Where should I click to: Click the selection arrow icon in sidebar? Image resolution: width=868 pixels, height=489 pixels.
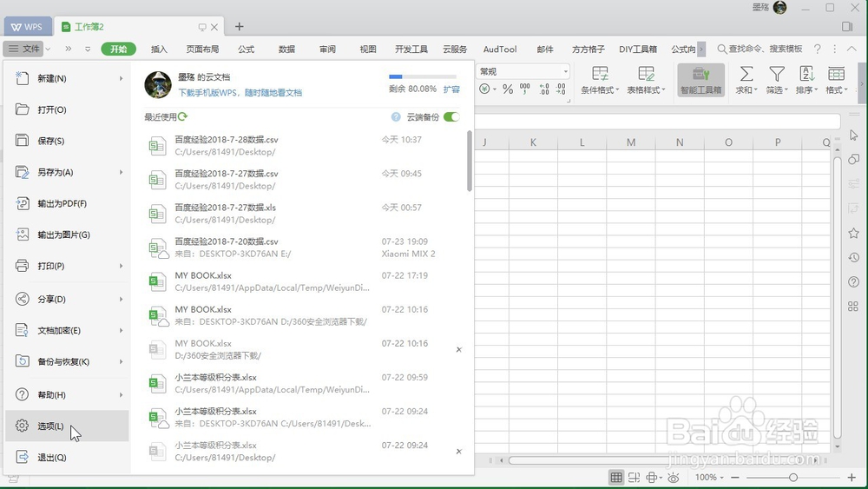[x=853, y=135]
